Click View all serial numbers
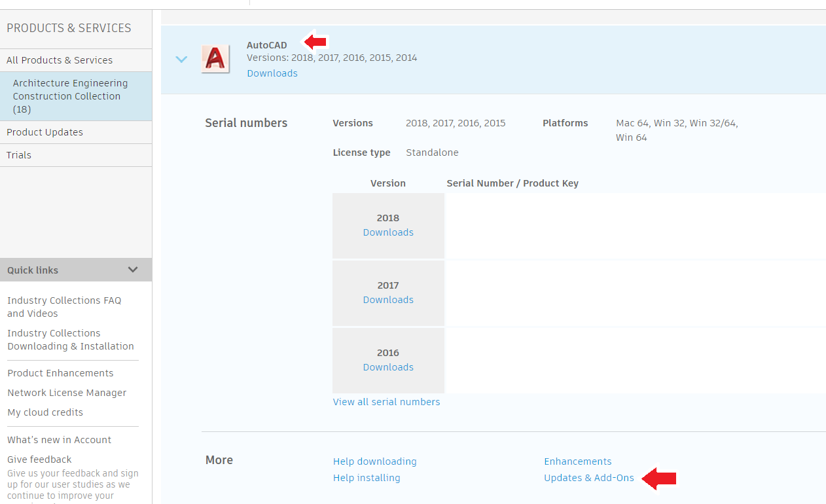Viewport: 826px width, 504px height. tap(387, 402)
